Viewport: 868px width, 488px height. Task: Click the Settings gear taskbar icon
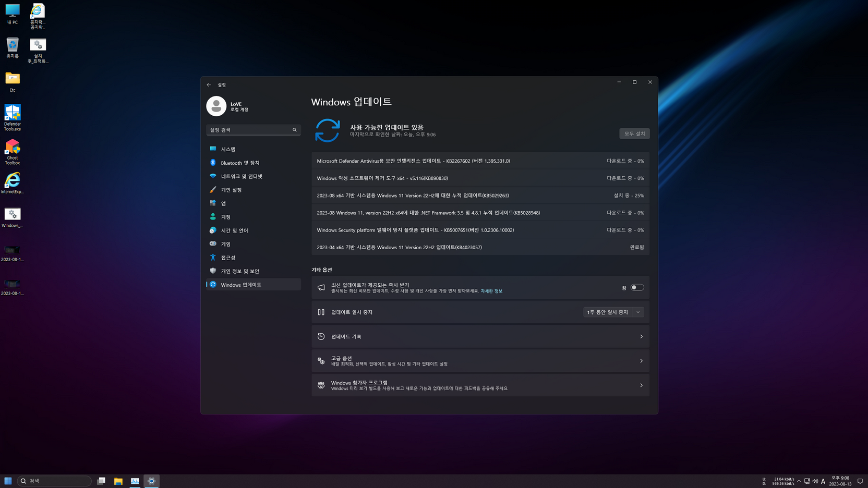[x=152, y=481]
